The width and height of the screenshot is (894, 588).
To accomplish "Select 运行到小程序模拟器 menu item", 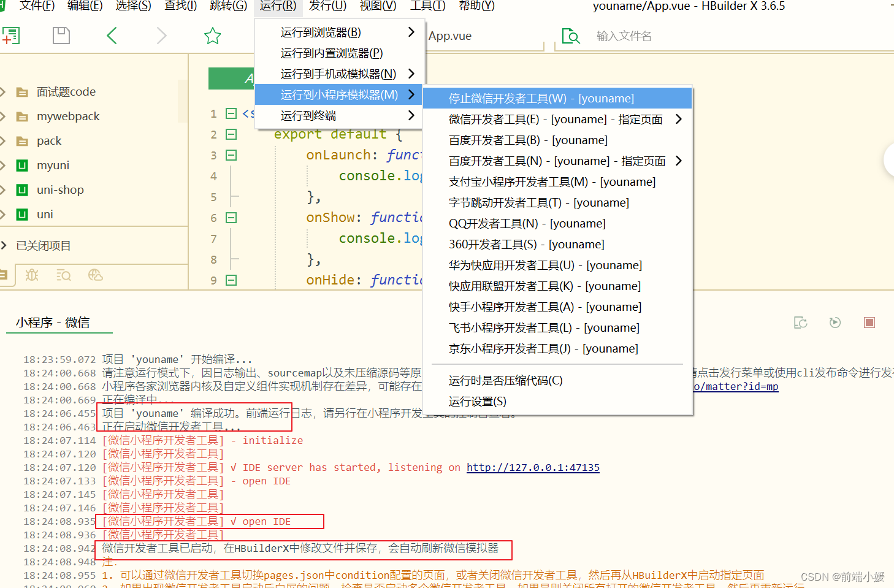I will [x=338, y=95].
